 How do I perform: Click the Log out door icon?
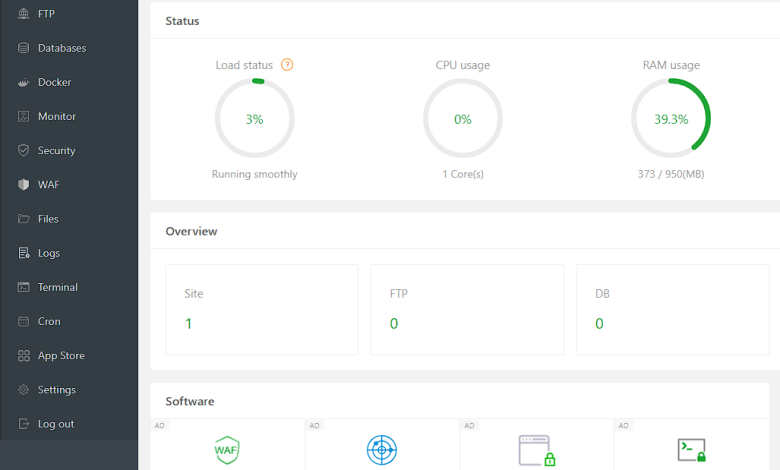click(23, 424)
